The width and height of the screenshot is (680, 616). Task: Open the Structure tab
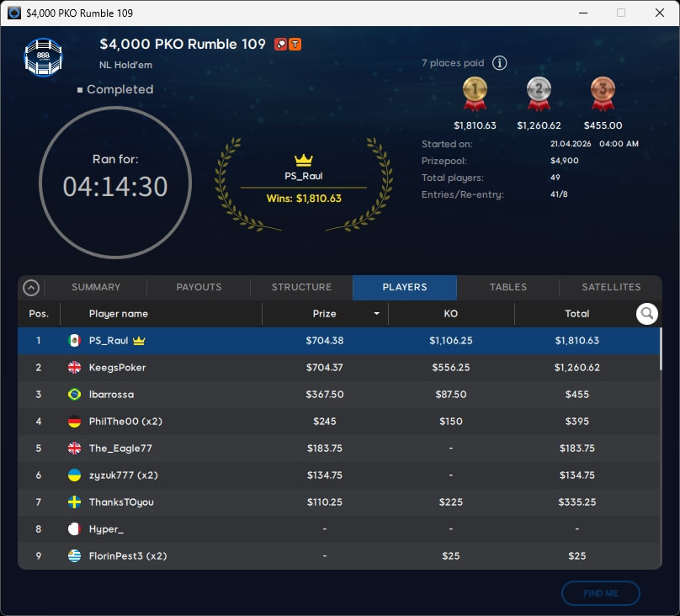[301, 288]
